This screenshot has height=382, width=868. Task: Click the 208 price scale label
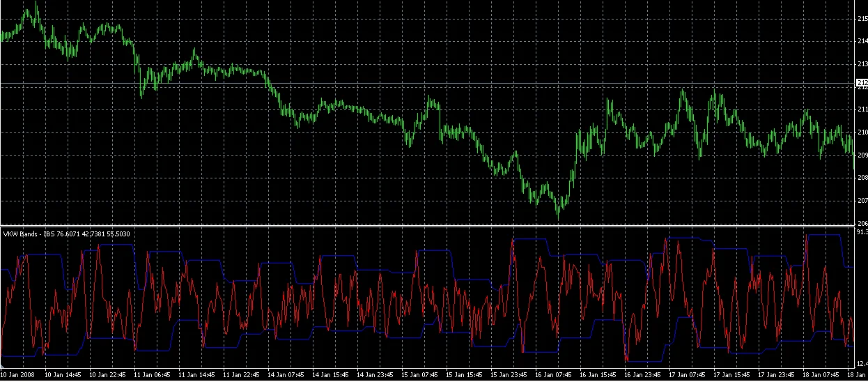click(x=862, y=178)
